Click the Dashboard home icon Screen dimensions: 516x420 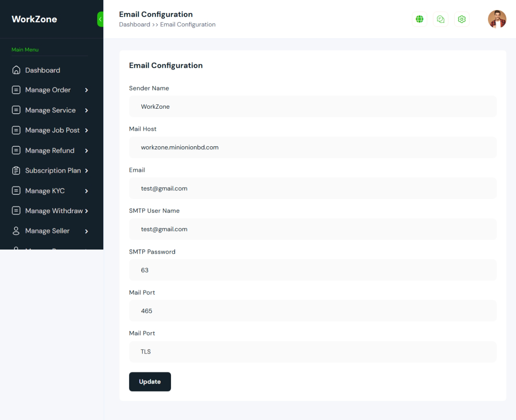(x=16, y=70)
